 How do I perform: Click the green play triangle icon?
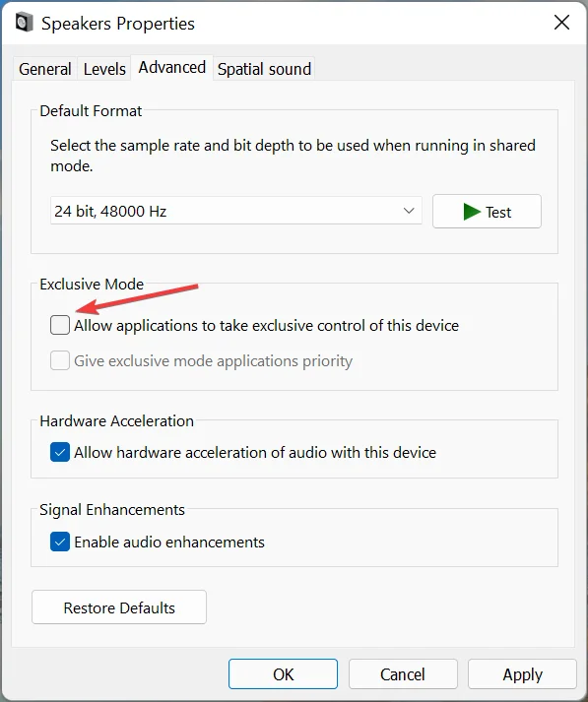pos(472,212)
